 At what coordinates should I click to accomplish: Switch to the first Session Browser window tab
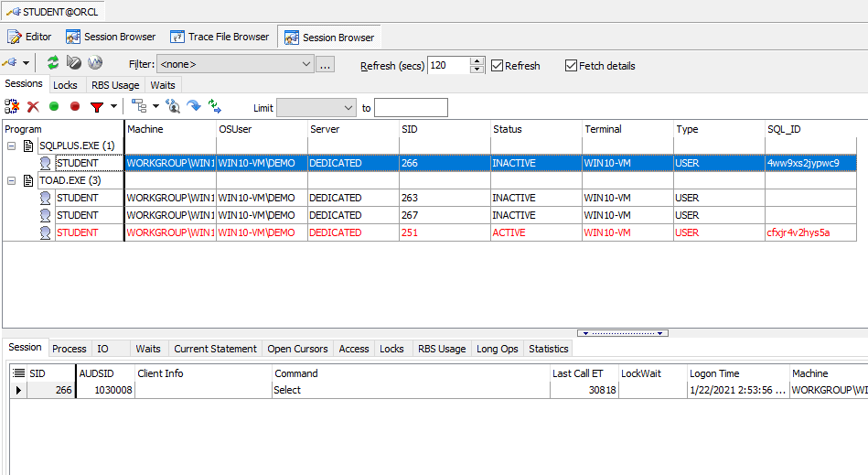(x=111, y=37)
